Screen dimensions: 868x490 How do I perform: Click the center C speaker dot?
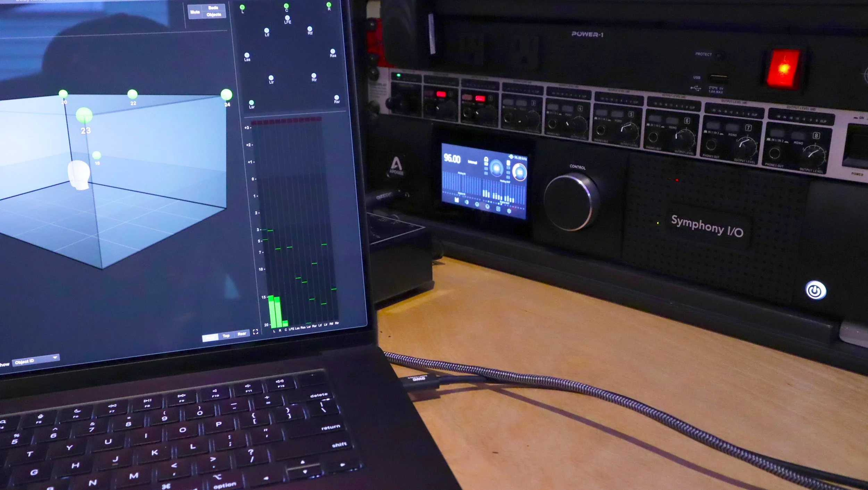click(x=286, y=6)
